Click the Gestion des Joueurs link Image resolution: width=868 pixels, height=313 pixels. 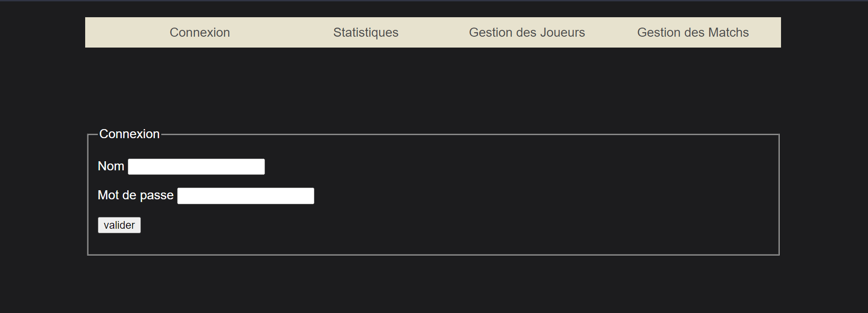(x=526, y=32)
